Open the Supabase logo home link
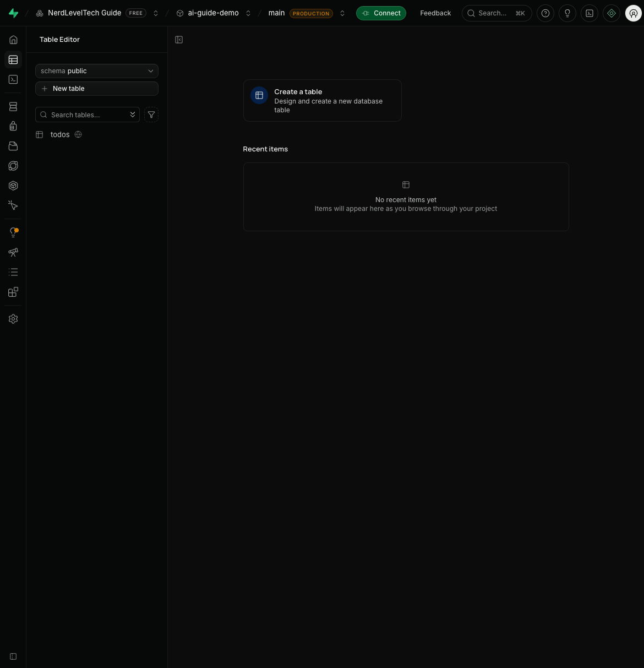 [x=13, y=13]
